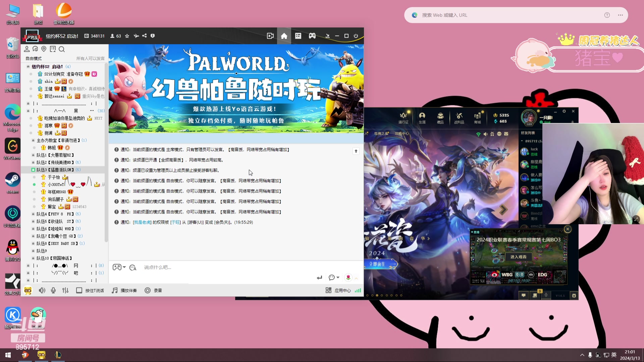
Task: Click the star favorite channel icon
Action: [x=127, y=36]
